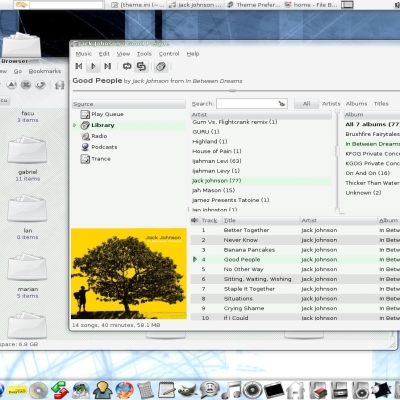Click the Rhythmbox search field
This screenshot has height=400, width=400.
tap(247, 104)
